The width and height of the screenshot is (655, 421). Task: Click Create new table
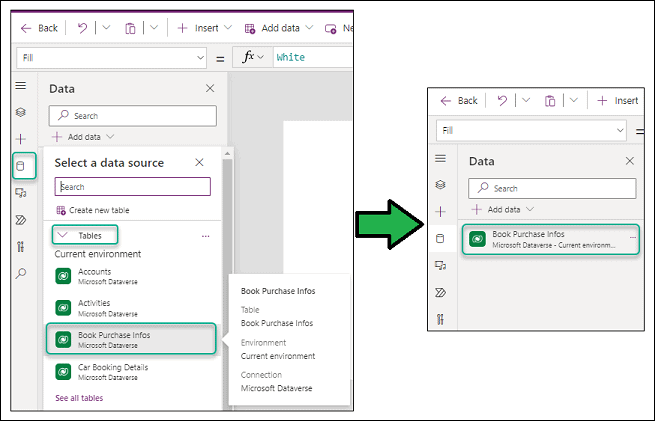point(93,210)
